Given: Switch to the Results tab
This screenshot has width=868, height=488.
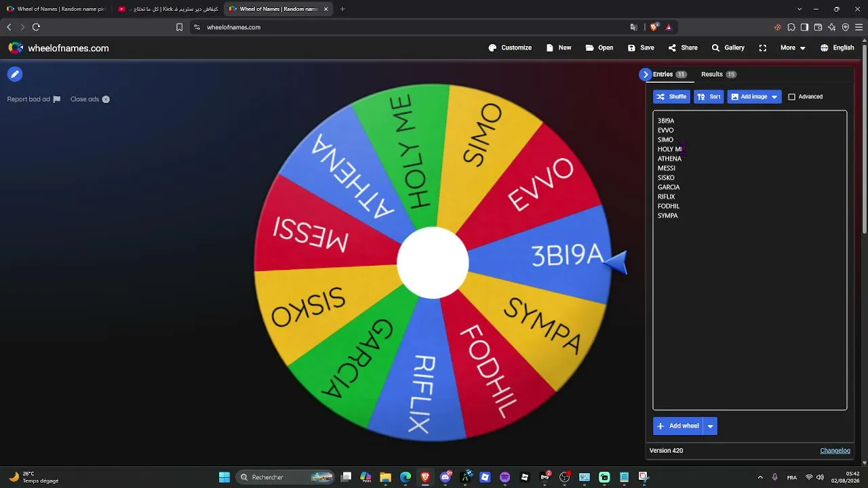Looking at the screenshot, I should tap(719, 75).
